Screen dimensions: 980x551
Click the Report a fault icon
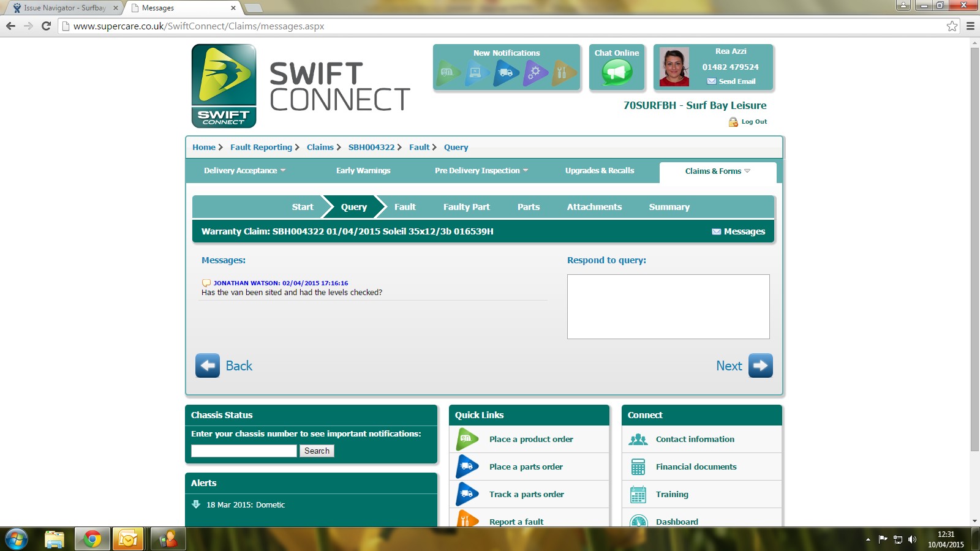tap(467, 519)
